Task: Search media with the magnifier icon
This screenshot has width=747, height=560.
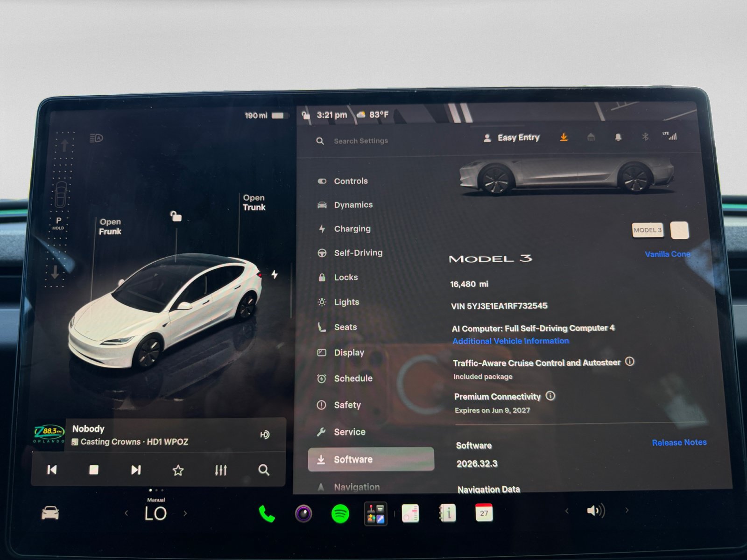Action: (264, 470)
